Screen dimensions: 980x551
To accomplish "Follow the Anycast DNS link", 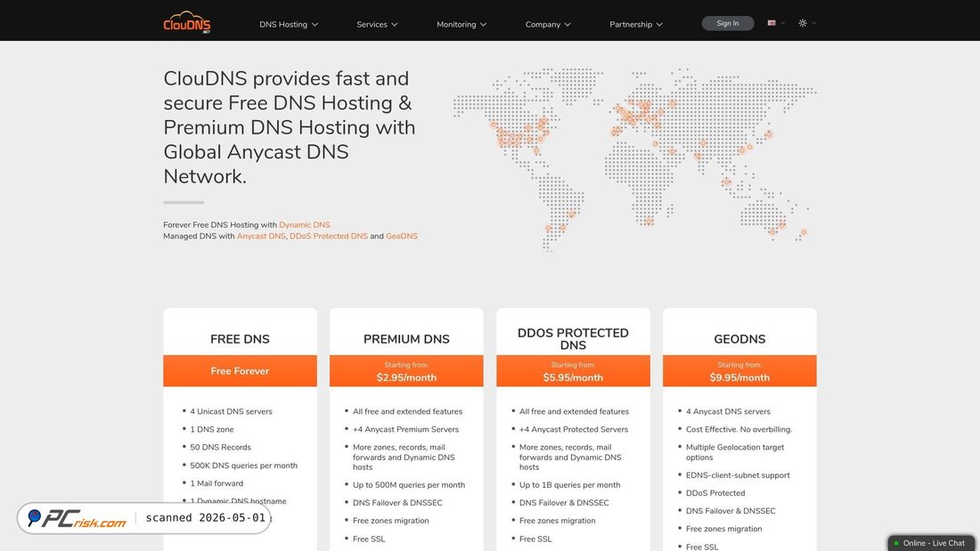I will (261, 236).
